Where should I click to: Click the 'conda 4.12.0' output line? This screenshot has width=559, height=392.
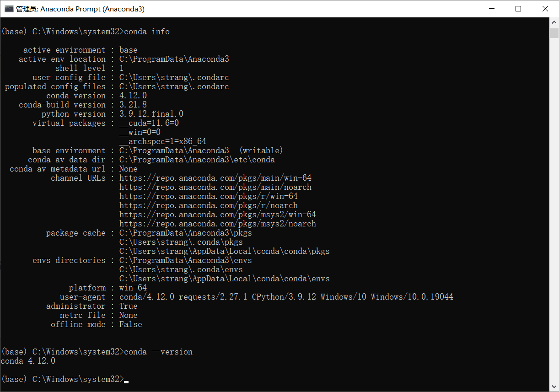pos(28,361)
